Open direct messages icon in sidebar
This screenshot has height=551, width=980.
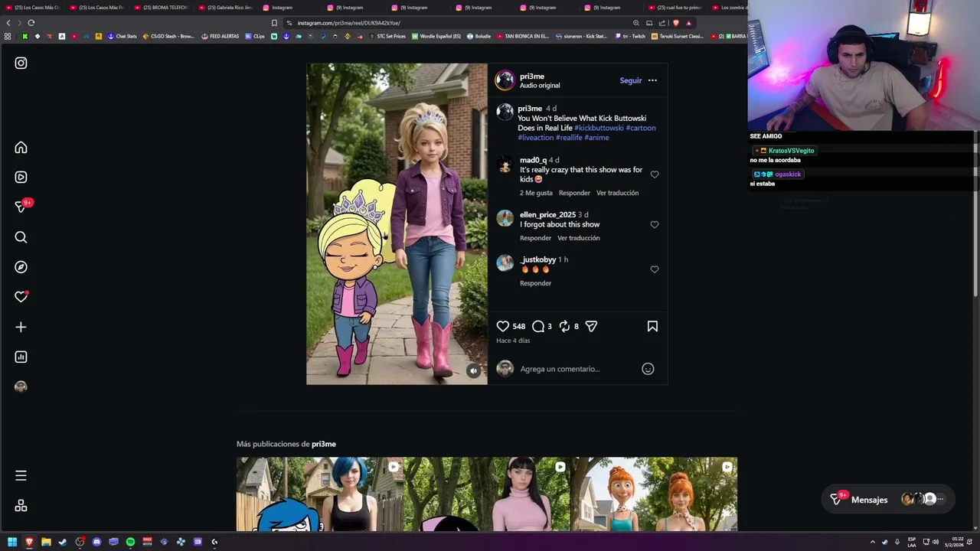[x=21, y=207]
